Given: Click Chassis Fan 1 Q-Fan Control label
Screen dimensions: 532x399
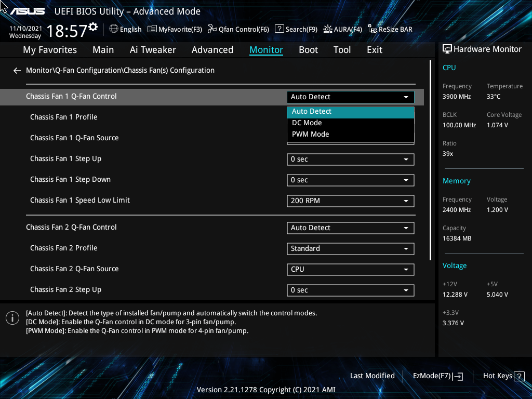Looking at the screenshot, I should 71,96.
